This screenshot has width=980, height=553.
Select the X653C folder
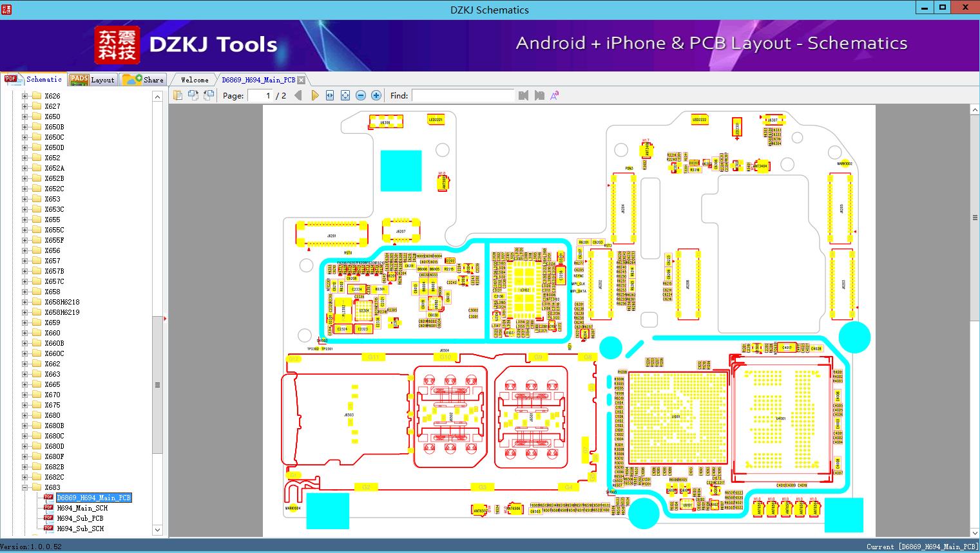[54, 209]
